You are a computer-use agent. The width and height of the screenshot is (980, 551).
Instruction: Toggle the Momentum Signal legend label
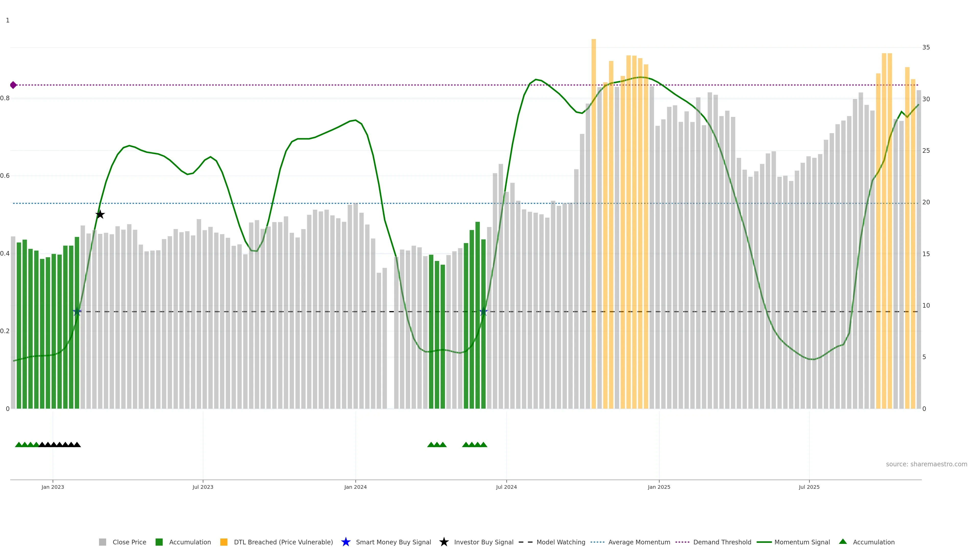(x=802, y=542)
